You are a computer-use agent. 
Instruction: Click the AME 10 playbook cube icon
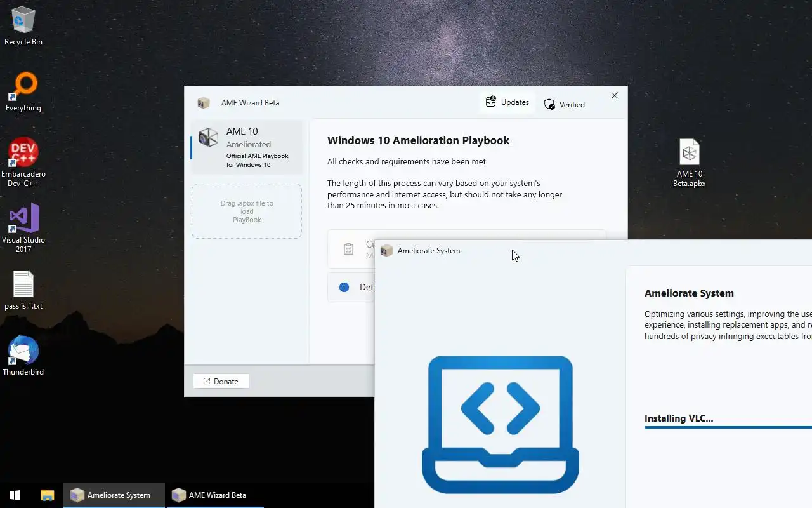tap(208, 137)
